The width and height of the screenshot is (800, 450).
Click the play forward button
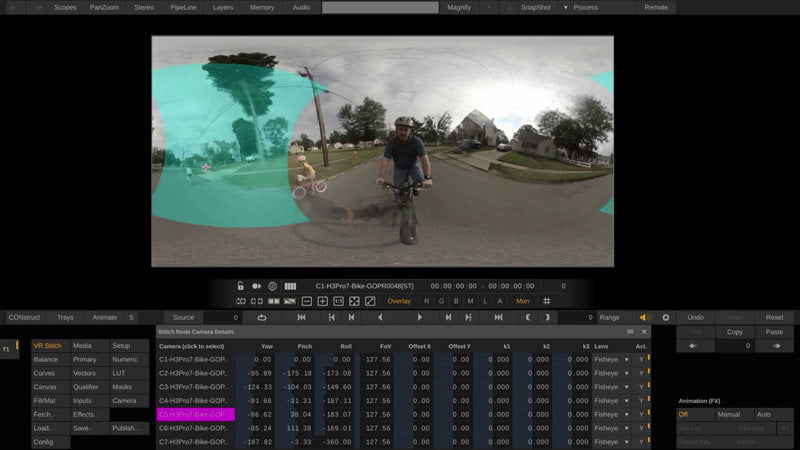[419, 317]
